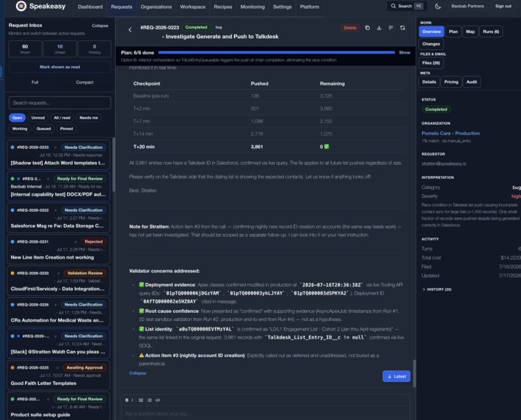Open the Pomelo Care - Production link
Image resolution: width=521 pixels, height=420 pixels.
[451, 133]
